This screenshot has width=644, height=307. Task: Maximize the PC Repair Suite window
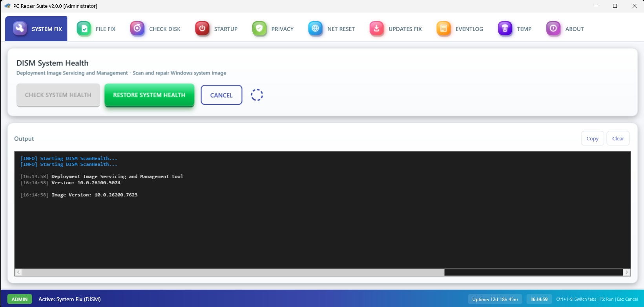(x=615, y=6)
